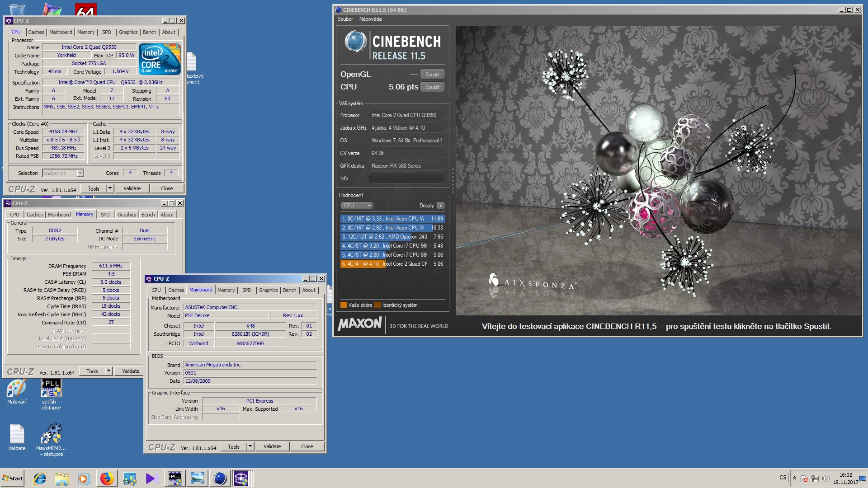Click the DRAM Frequency 611.5 MHz value
The image size is (868, 488).
111,266
